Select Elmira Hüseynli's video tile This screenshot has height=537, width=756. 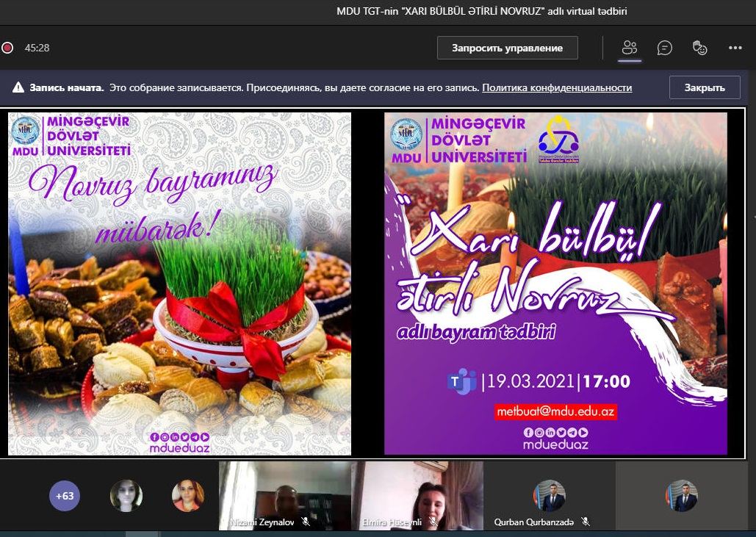pos(417,494)
